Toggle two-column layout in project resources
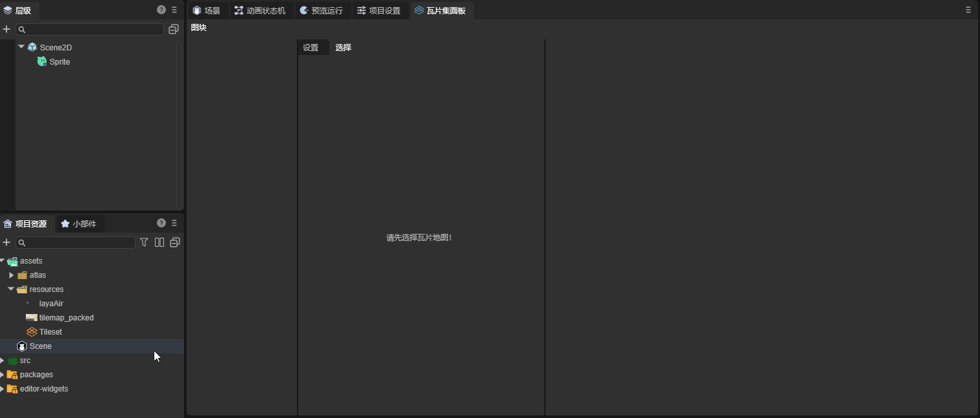 tap(159, 242)
